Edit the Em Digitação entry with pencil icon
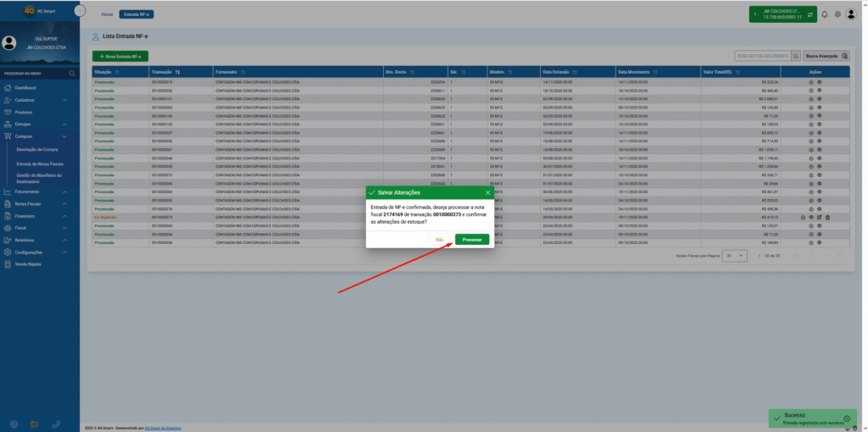Screen dimensions: 868x432 tap(820, 218)
